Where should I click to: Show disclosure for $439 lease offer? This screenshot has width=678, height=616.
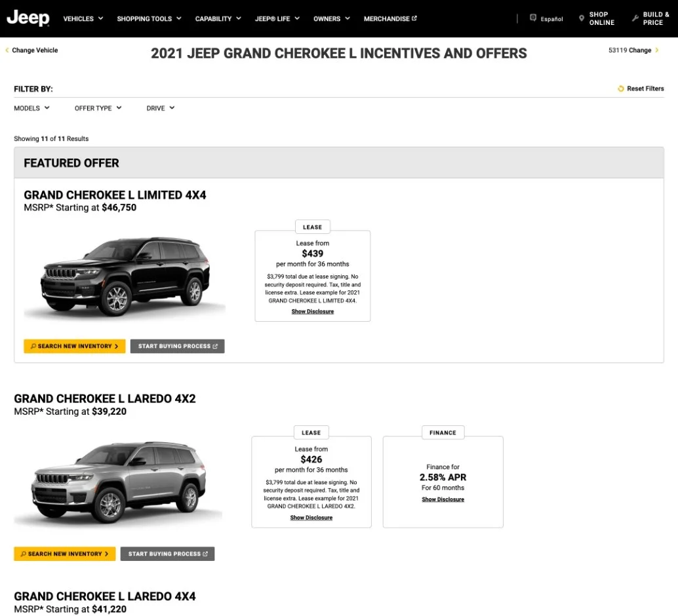point(313,312)
